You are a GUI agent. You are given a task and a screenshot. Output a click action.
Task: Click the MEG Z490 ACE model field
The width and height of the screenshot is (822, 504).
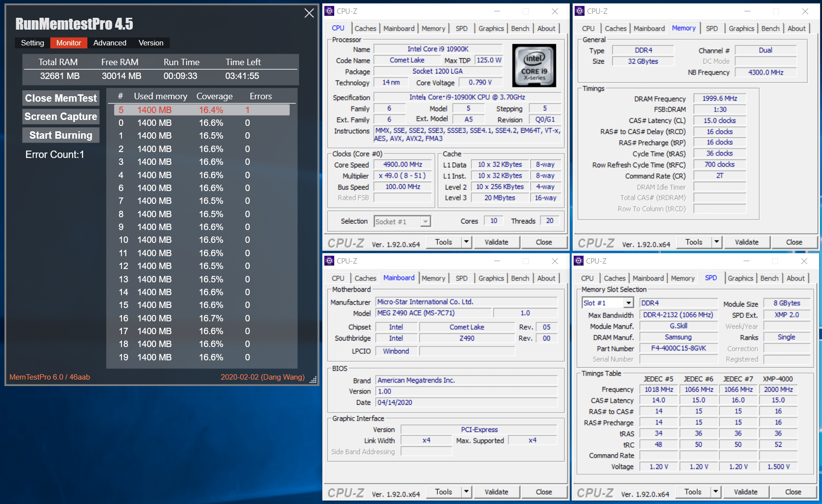[433, 313]
